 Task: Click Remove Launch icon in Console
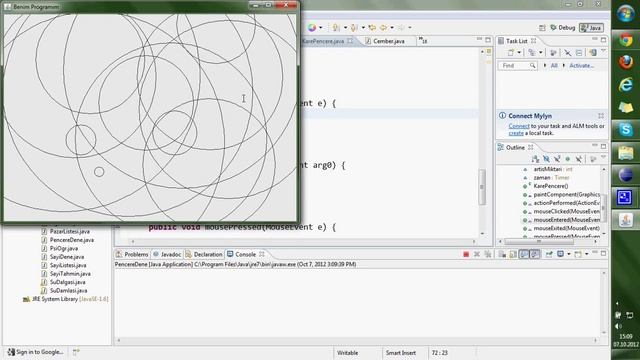(477, 254)
